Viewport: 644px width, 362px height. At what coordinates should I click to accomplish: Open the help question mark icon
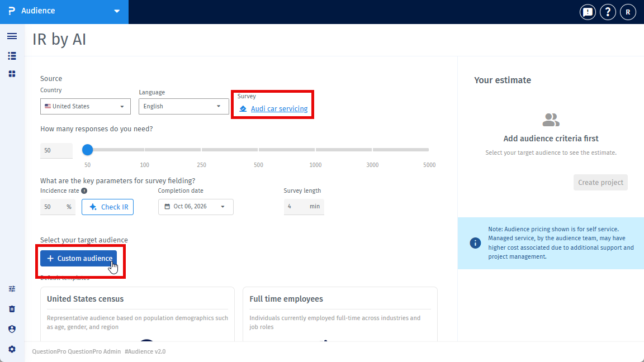[x=608, y=12]
